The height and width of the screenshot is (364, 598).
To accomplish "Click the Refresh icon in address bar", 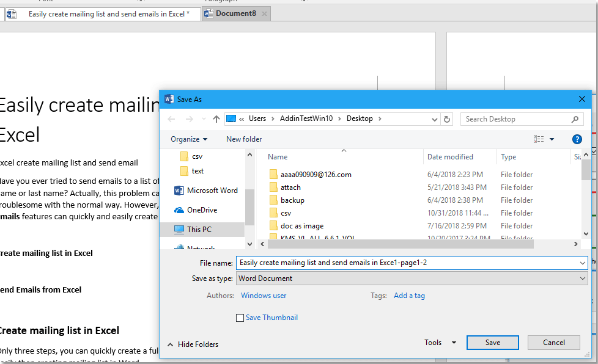I will [447, 119].
